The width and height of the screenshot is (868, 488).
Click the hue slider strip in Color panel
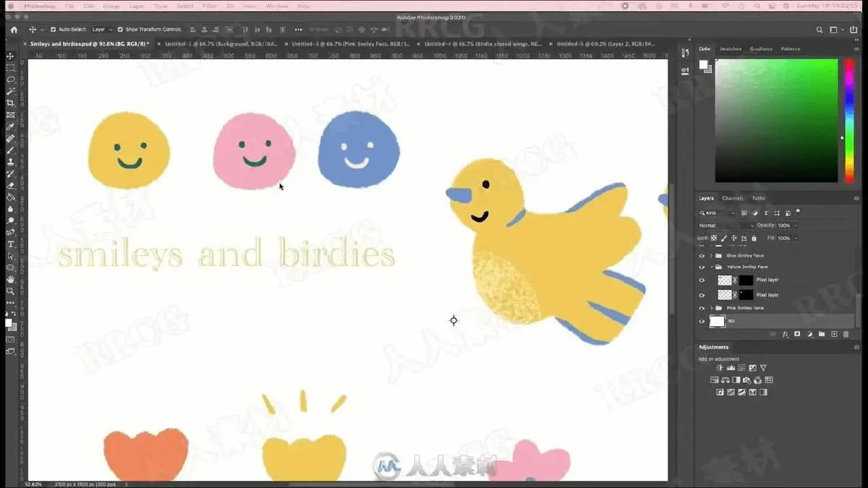tap(849, 121)
